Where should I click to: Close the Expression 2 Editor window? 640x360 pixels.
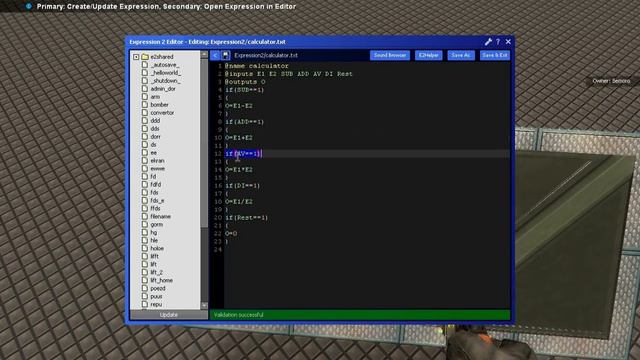pos(508,42)
